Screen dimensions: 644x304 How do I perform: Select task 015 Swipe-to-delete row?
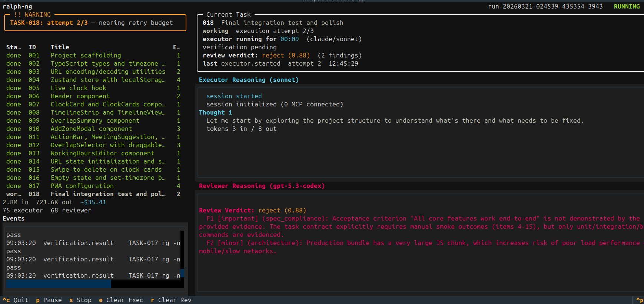93,169
